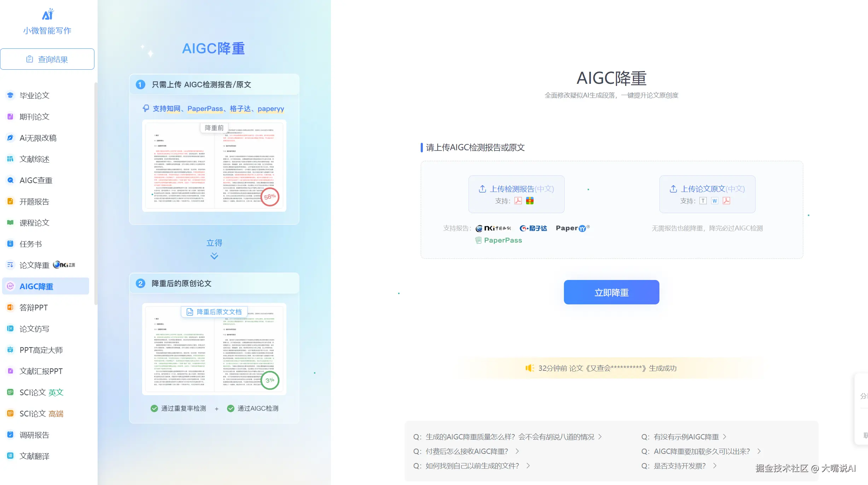Select the 论文降重 sidebar entry
The height and width of the screenshot is (485, 868).
tap(34, 265)
